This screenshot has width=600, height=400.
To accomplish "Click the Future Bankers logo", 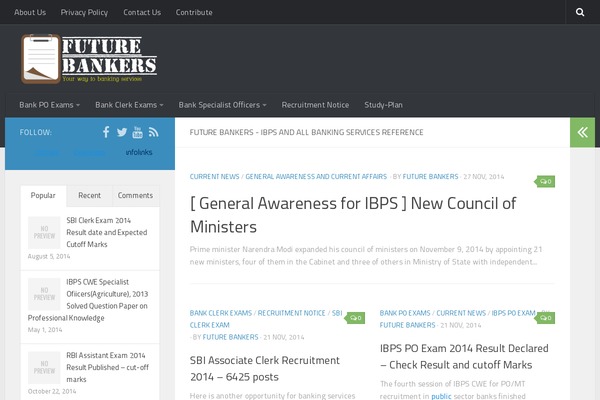I will click(90, 58).
